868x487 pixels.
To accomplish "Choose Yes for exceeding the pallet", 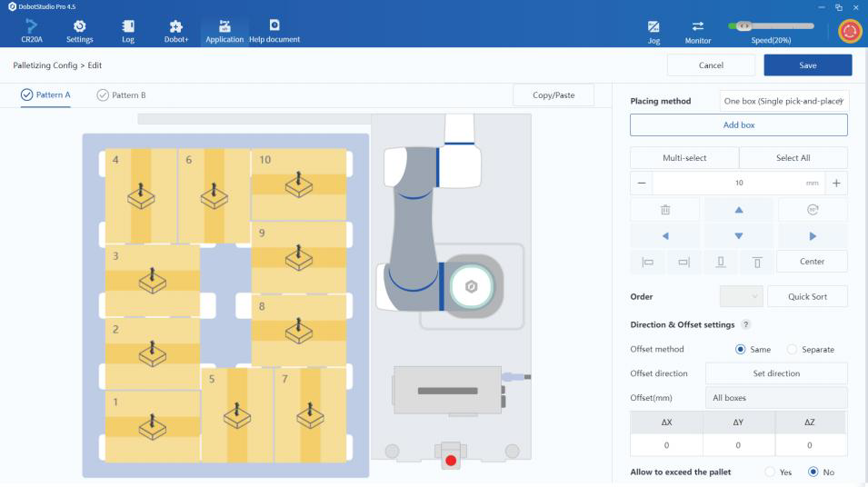I will 770,472.
